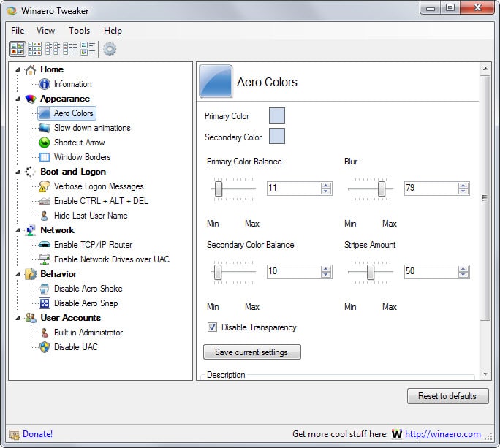Screen dimensions: 500x448
Task: Click the Information icon under Home
Action: click(x=45, y=84)
